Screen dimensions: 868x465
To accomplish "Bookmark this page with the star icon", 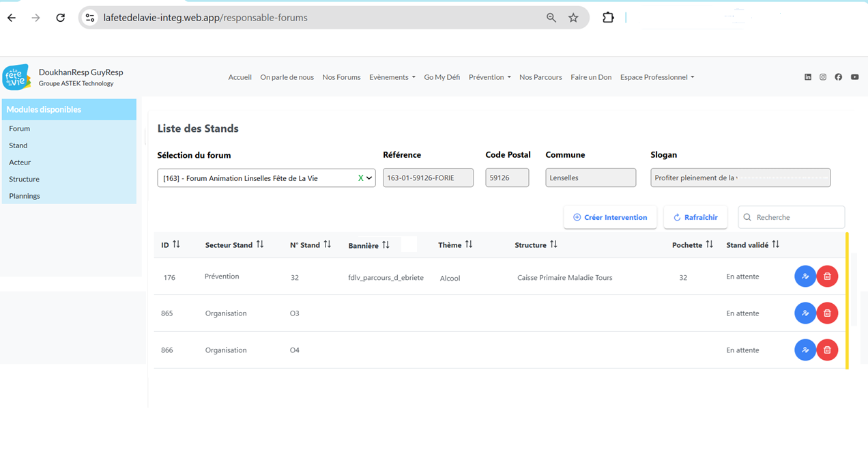I will coord(573,18).
